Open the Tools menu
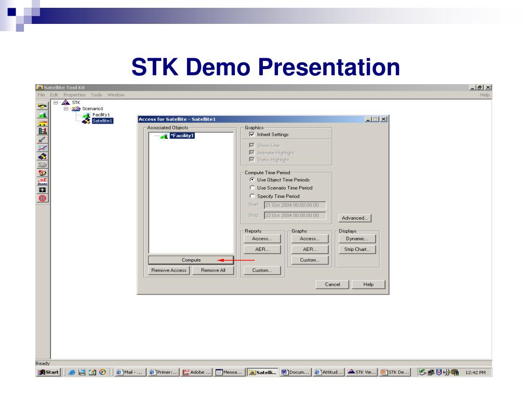 click(96, 95)
